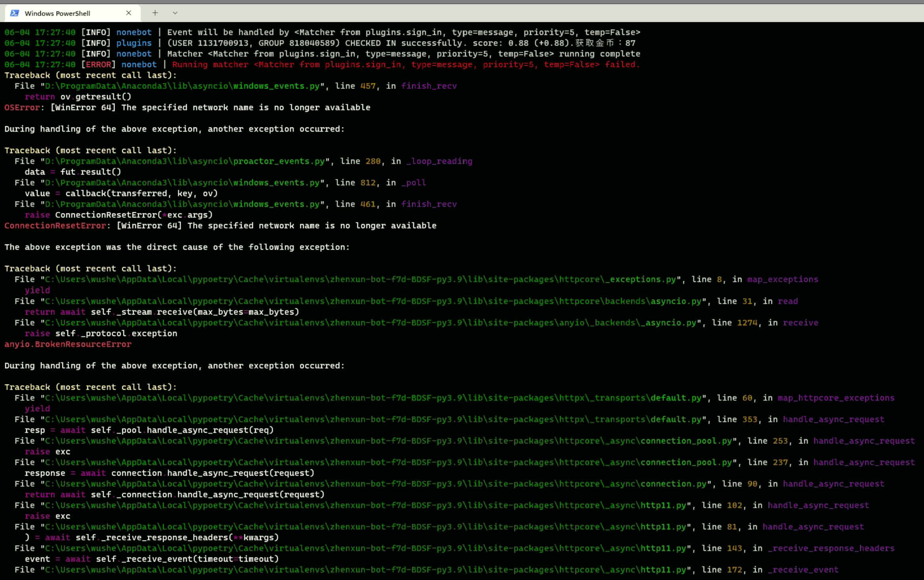This screenshot has width=924, height=580.
Task: Click 'resp = await self._pool.handle_async_request(req)' line
Action: coord(149,430)
